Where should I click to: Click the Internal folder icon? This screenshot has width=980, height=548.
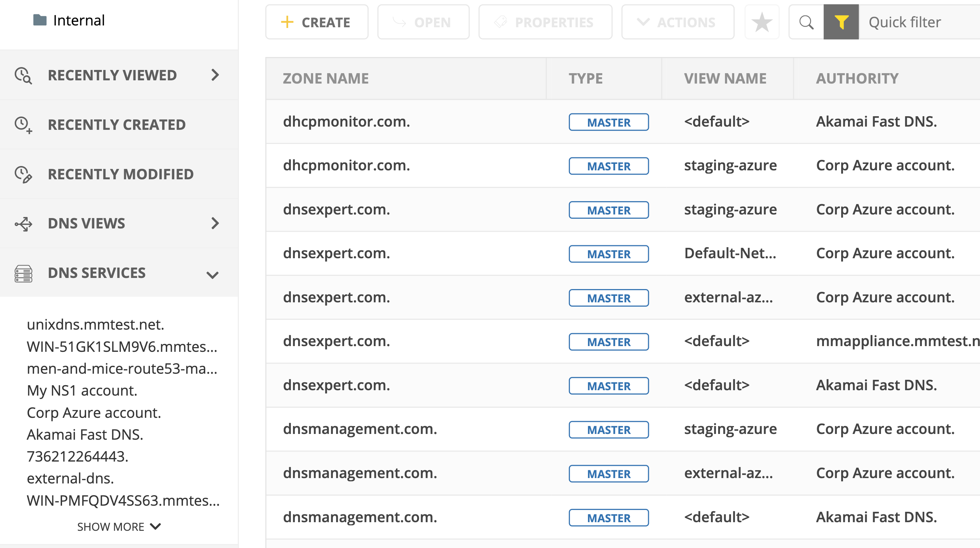tap(39, 20)
